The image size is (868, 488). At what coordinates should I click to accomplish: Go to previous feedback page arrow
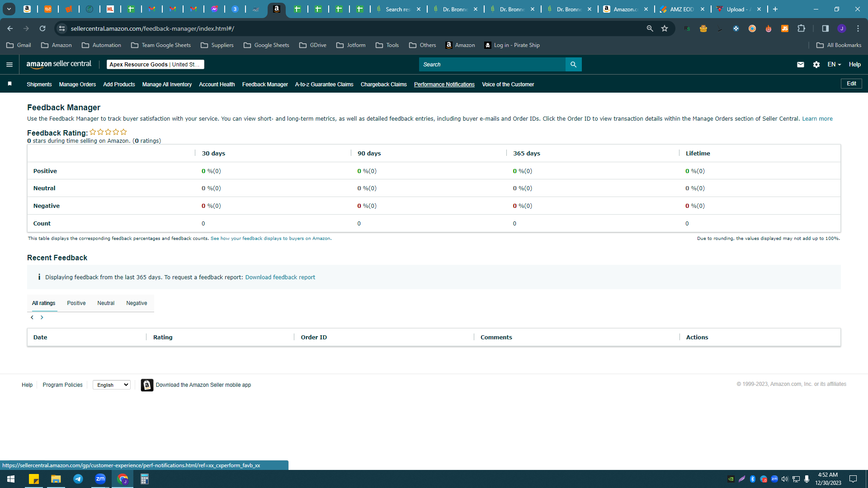point(32,318)
